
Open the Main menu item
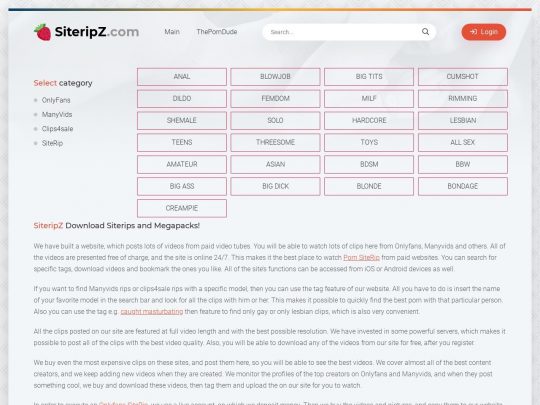172,32
